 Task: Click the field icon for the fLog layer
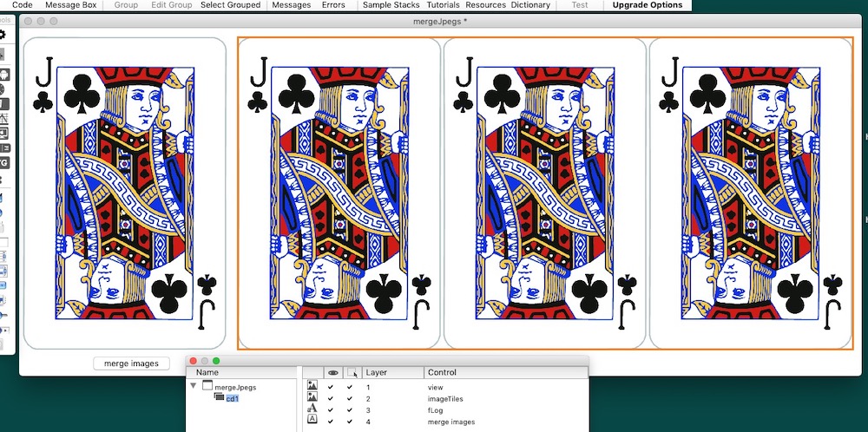(312, 409)
